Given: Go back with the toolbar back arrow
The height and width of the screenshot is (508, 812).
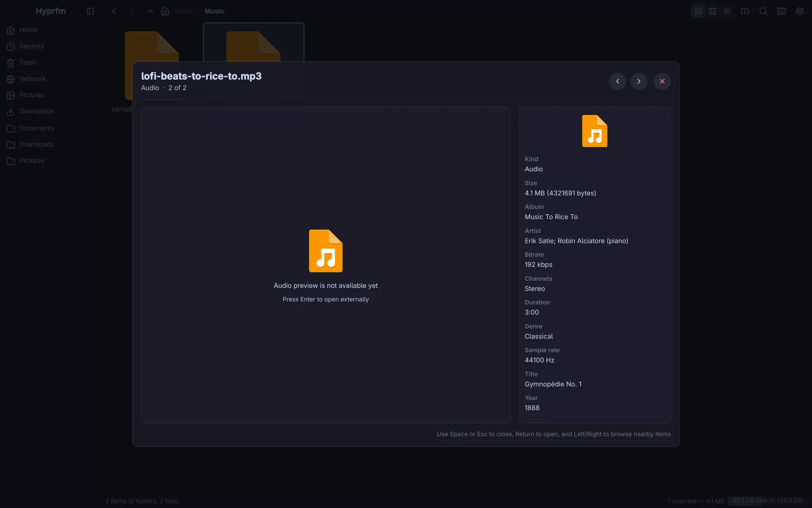Looking at the screenshot, I should click(114, 11).
